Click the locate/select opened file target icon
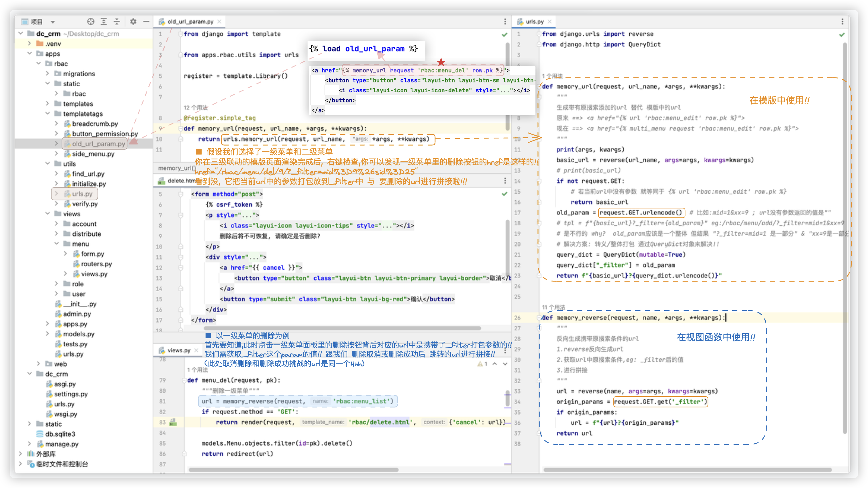Image resolution: width=868 pixels, height=488 pixels. tap(91, 22)
